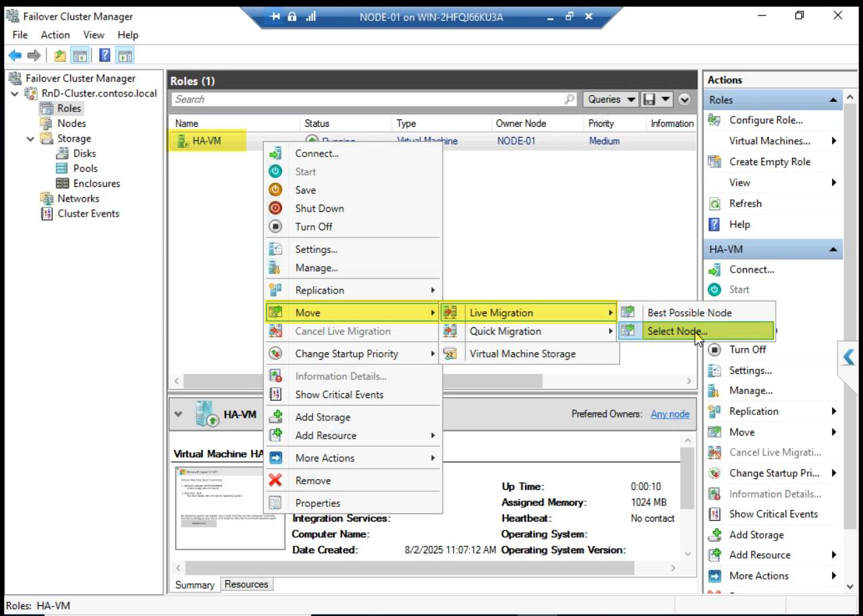
Task: Click the Forward arrow toolbar icon
Action: pos(34,55)
